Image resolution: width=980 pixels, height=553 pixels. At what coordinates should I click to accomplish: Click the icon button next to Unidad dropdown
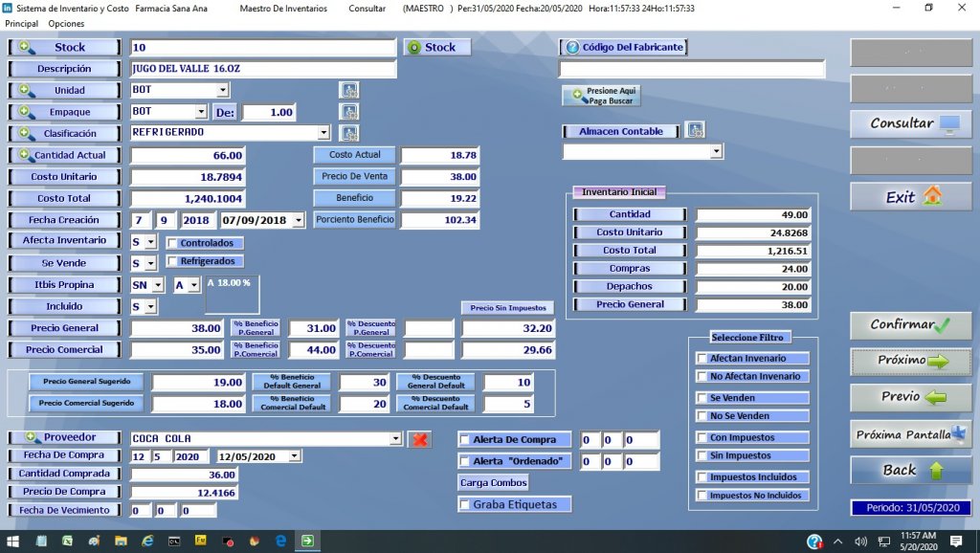click(349, 90)
